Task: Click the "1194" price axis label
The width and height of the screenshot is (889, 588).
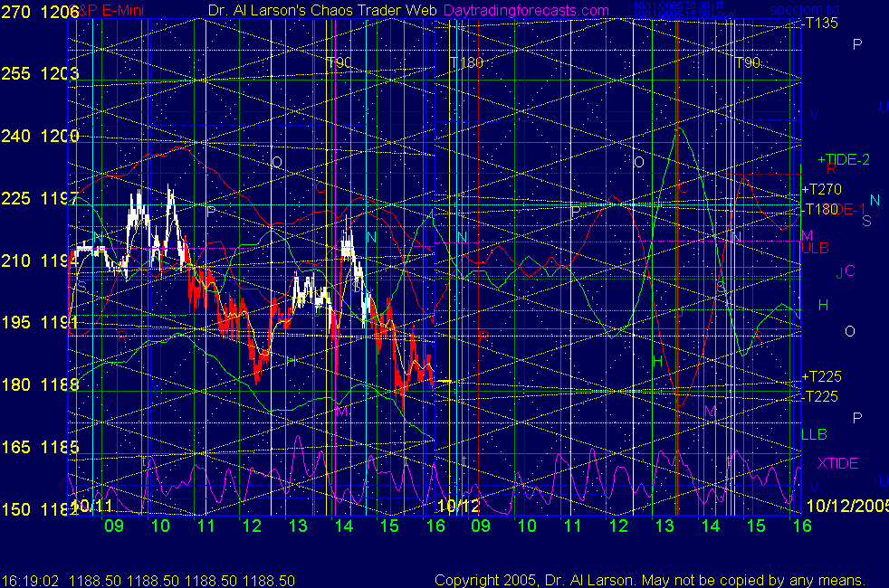Action: pos(60,261)
